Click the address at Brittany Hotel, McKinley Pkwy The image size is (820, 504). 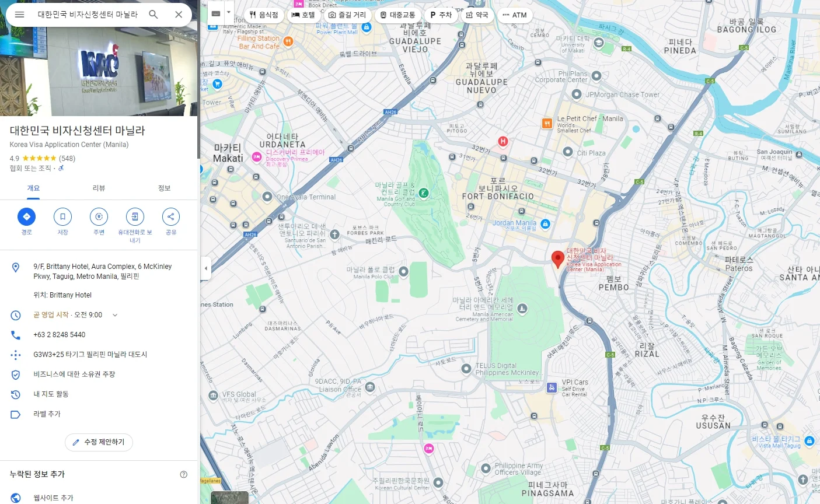103,271
